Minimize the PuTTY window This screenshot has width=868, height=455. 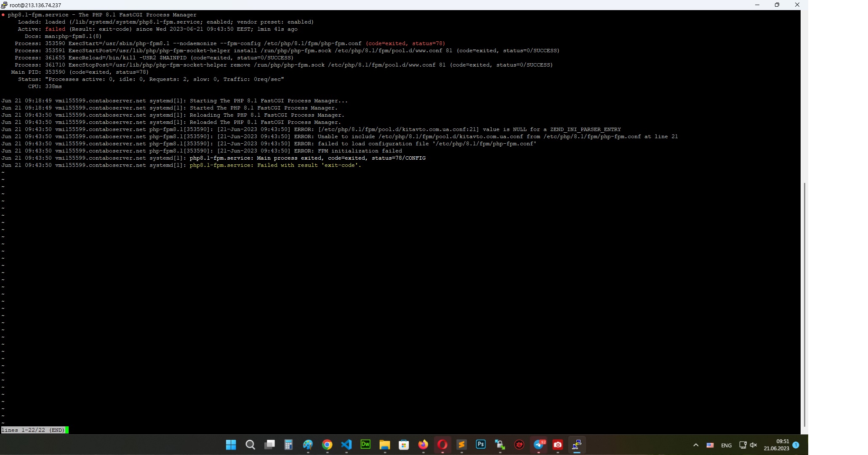pos(757,5)
